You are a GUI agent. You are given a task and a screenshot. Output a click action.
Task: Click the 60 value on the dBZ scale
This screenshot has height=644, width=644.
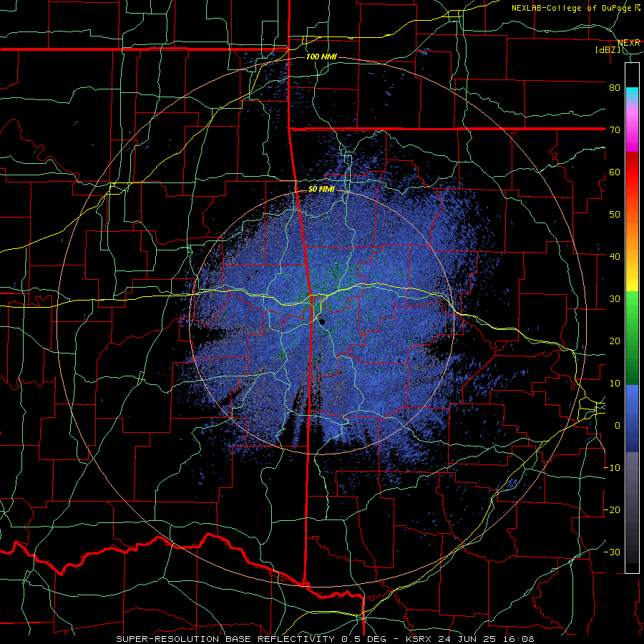(615, 172)
